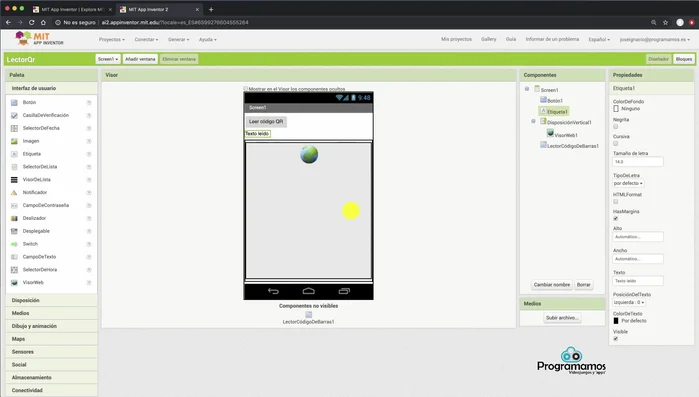
Task: Click Cambiar nombre button
Action: pyautogui.click(x=551, y=284)
